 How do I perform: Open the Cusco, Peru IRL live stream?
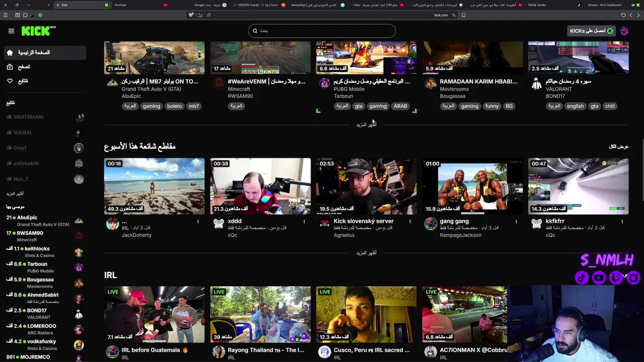[366, 315]
